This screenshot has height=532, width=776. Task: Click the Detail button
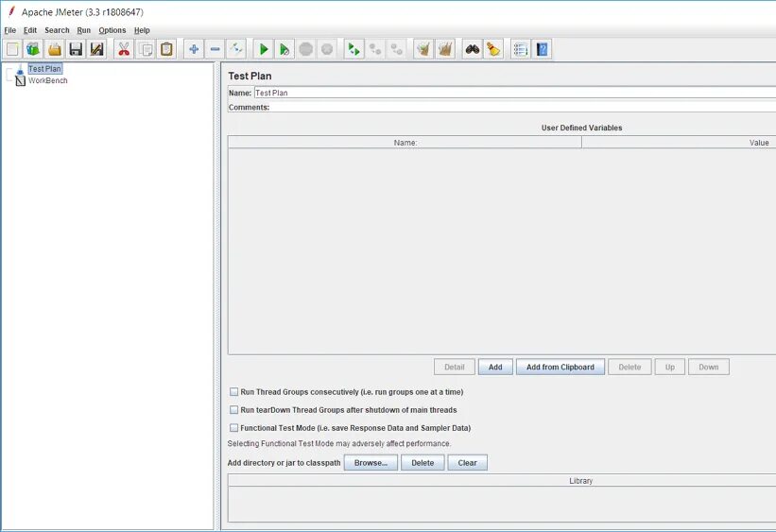pyautogui.click(x=455, y=367)
